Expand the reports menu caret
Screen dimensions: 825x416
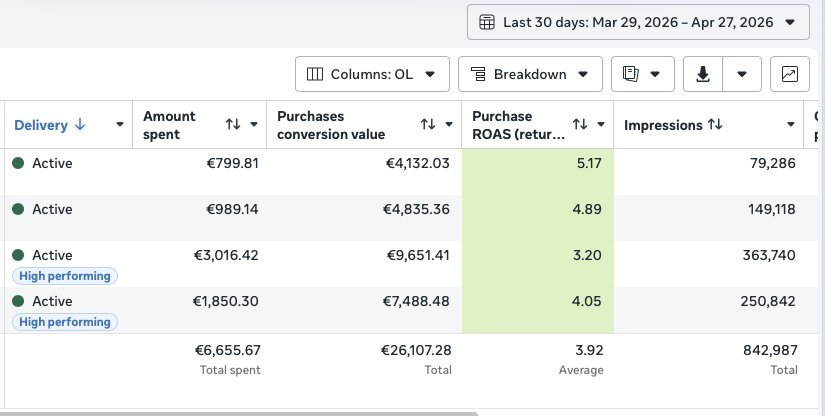pos(655,74)
